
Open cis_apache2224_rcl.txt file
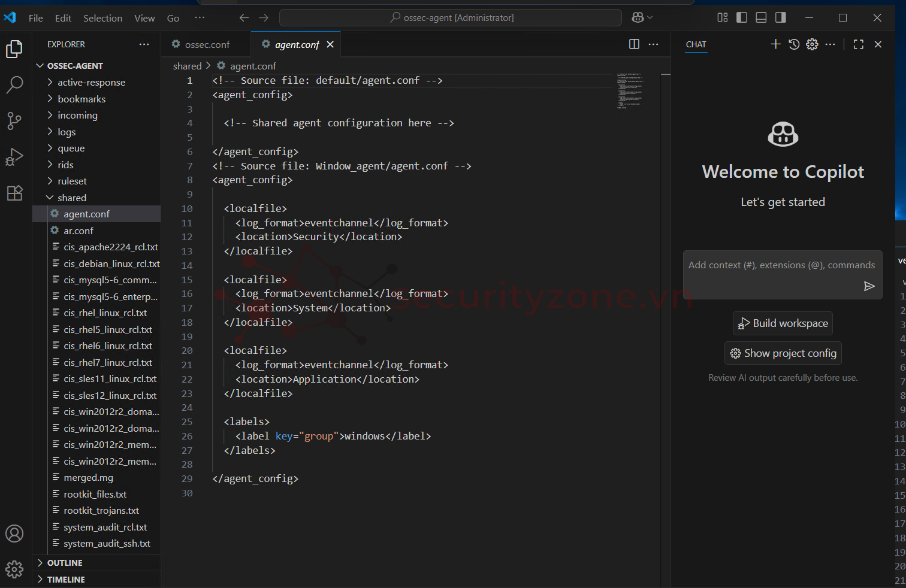click(x=96, y=247)
